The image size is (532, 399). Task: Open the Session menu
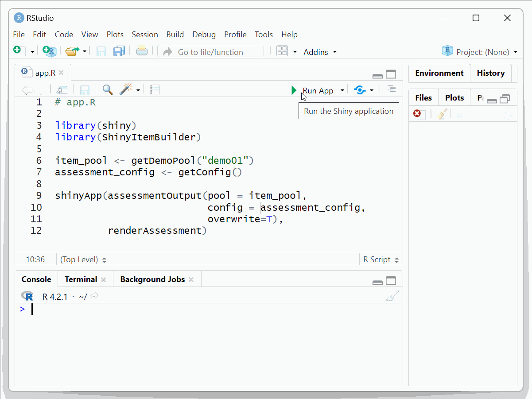[x=145, y=35]
